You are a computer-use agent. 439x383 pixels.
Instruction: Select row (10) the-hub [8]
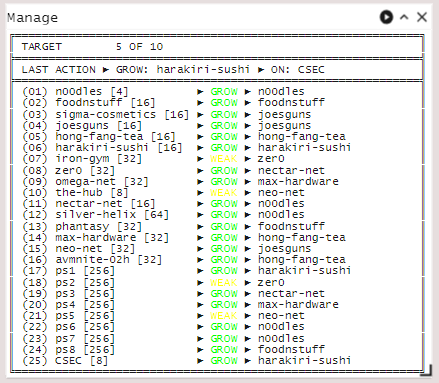(187, 192)
